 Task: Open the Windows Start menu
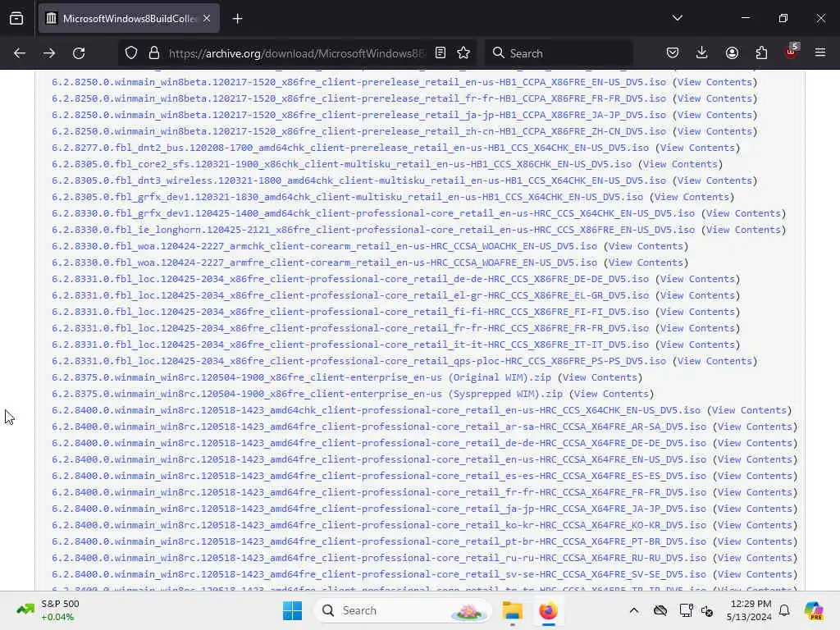293,610
